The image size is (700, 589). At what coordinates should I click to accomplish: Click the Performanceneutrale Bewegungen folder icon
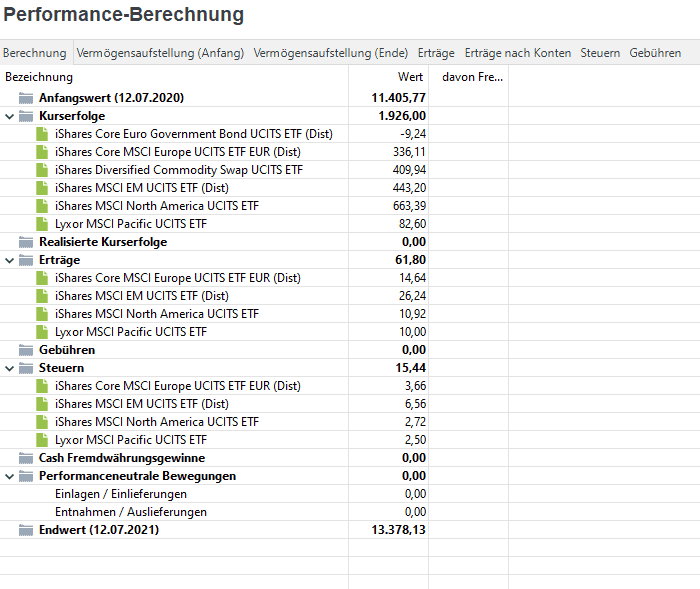(26, 476)
